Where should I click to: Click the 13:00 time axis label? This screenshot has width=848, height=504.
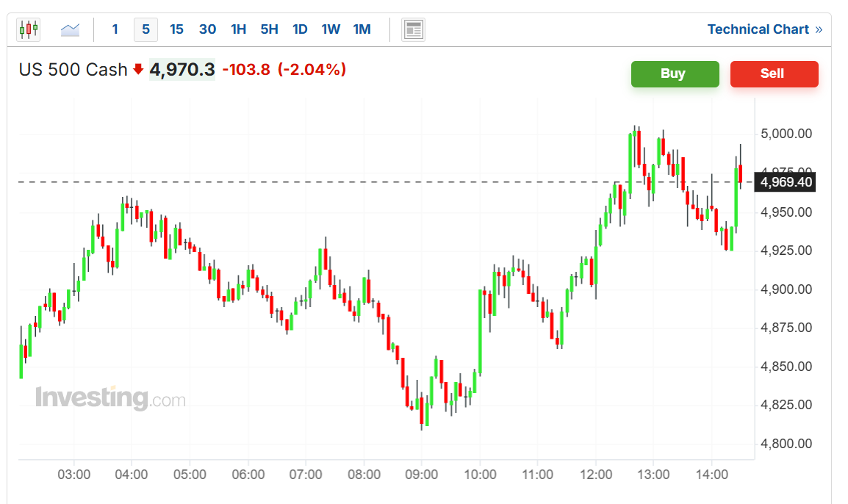(653, 475)
